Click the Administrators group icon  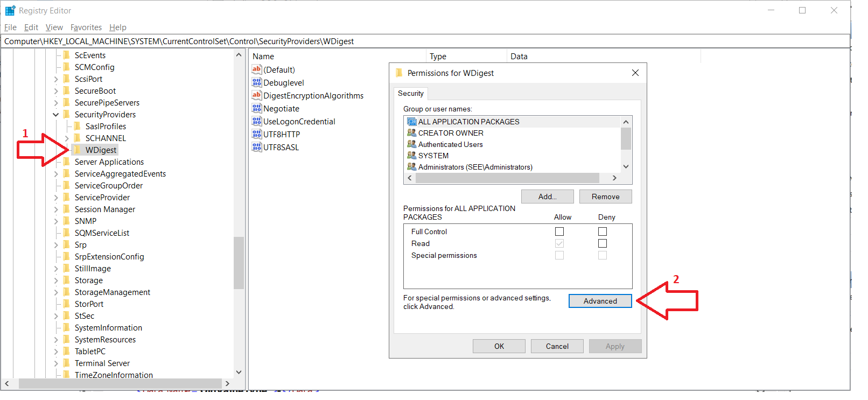pos(412,167)
